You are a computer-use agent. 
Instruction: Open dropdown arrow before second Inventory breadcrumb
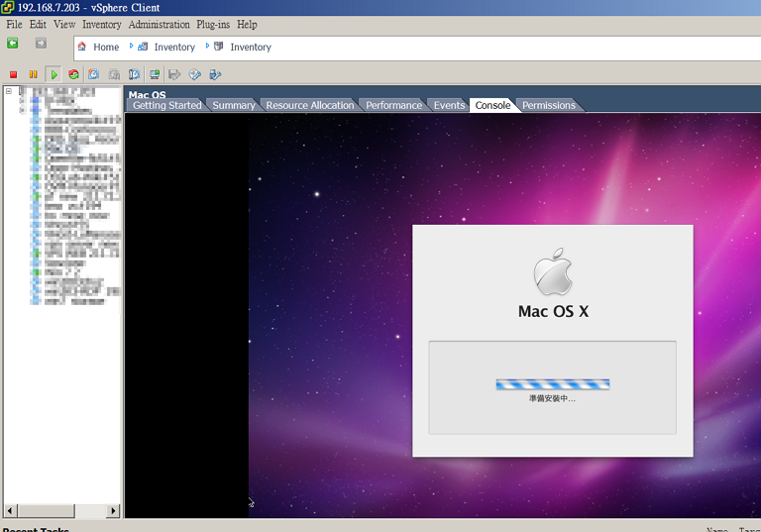pyautogui.click(x=207, y=46)
